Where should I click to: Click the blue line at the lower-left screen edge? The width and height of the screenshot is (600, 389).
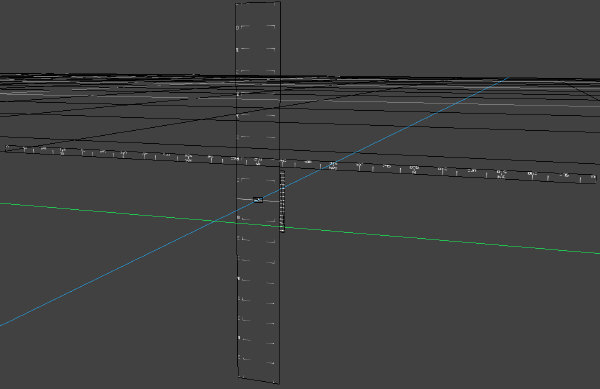(x=2, y=325)
